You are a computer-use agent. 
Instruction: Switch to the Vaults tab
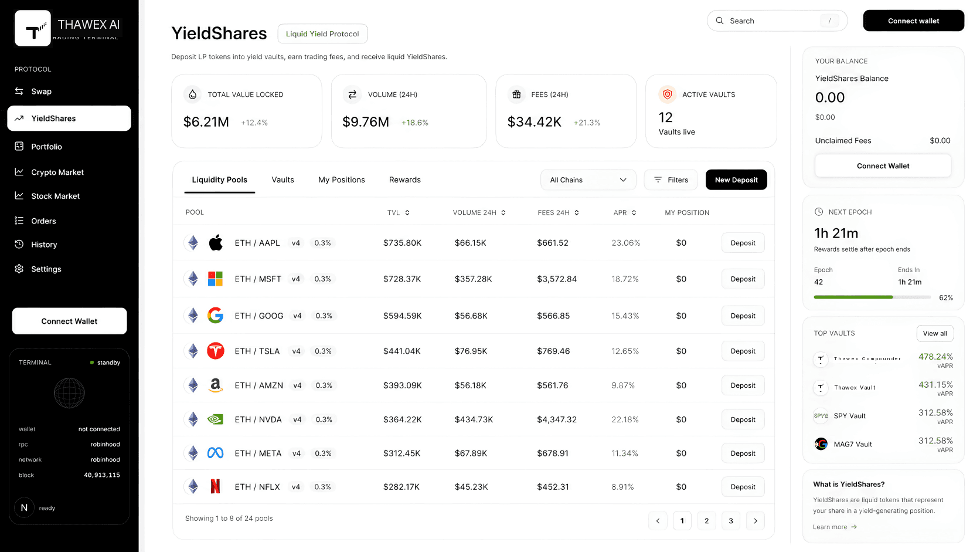(283, 180)
